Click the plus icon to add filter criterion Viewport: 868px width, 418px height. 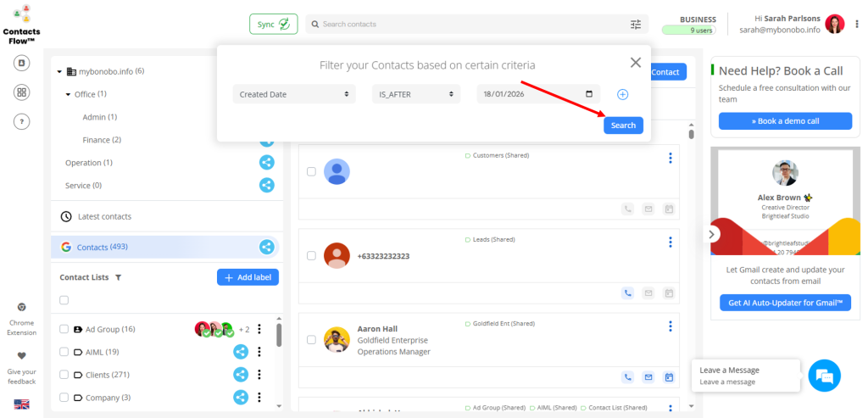click(x=622, y=94)
